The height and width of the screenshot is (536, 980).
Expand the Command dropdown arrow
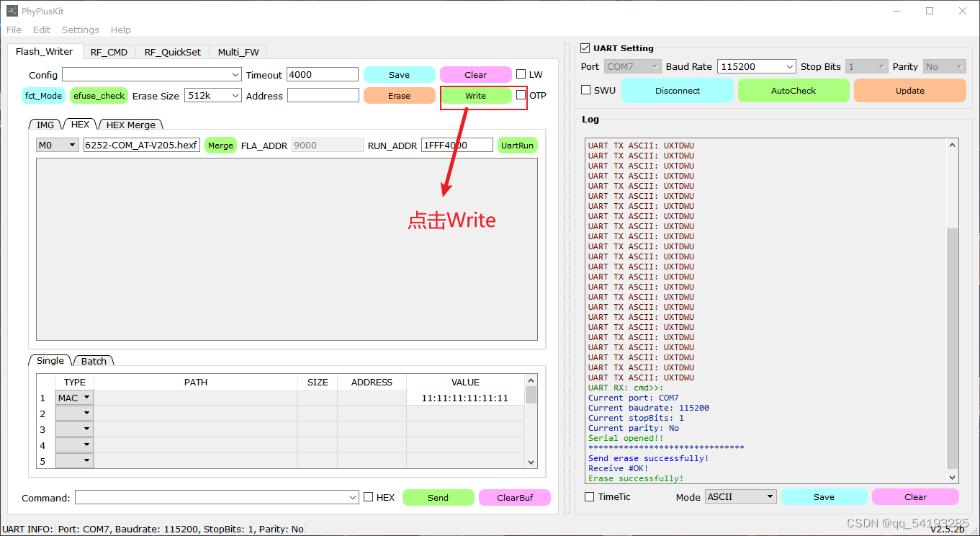pos(353,498)
